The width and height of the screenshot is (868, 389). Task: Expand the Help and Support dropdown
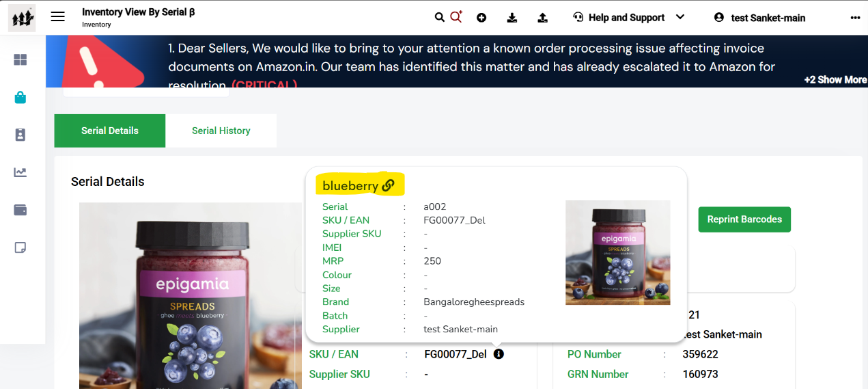click(x=628, y=18)
